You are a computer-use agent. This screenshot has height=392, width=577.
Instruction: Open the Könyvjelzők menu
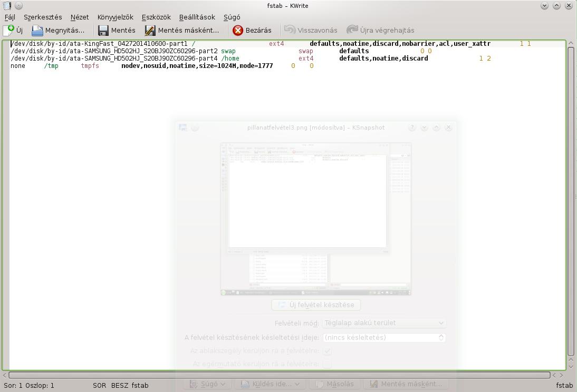(x=115, y=17)
